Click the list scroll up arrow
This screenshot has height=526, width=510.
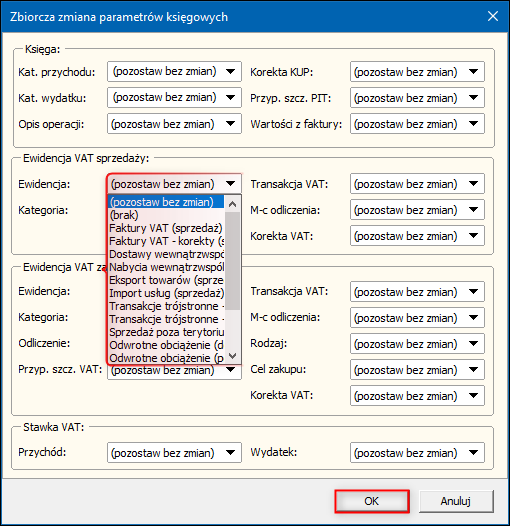tap(233, 204)
